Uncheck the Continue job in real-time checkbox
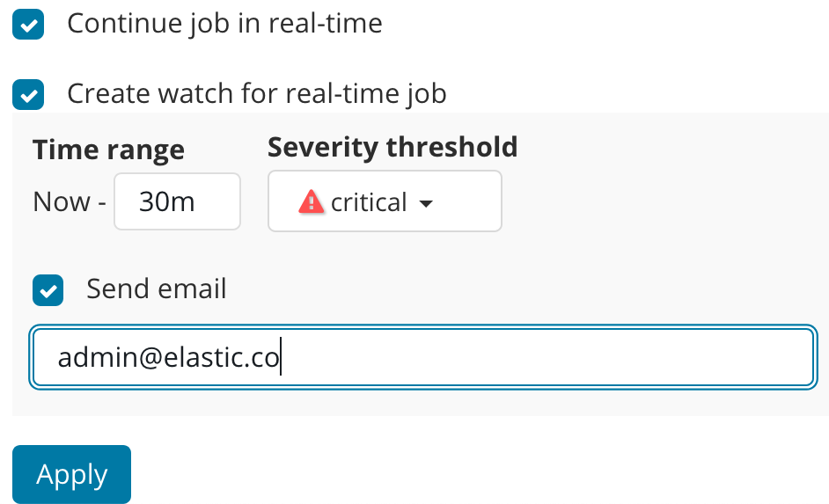This screenshot has height=504, width=829. coord(28,24)
